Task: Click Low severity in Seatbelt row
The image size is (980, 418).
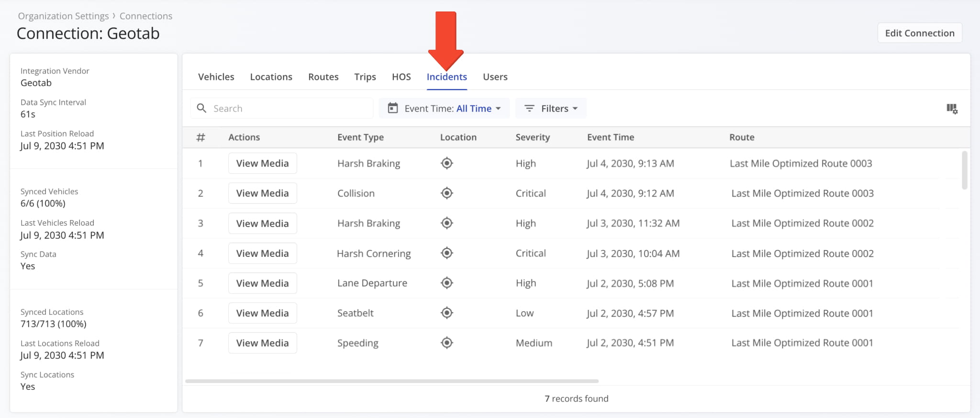Action: (x=524, y=313)
